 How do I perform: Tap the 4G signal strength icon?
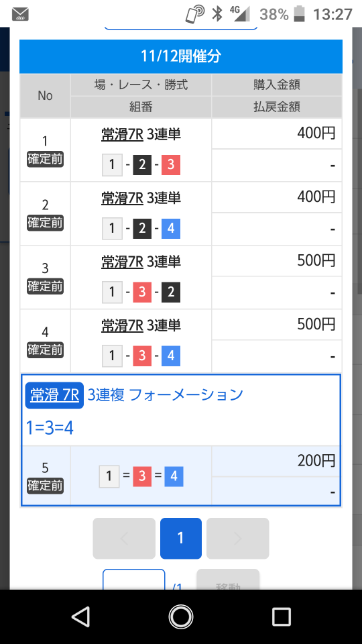point(241,14)
